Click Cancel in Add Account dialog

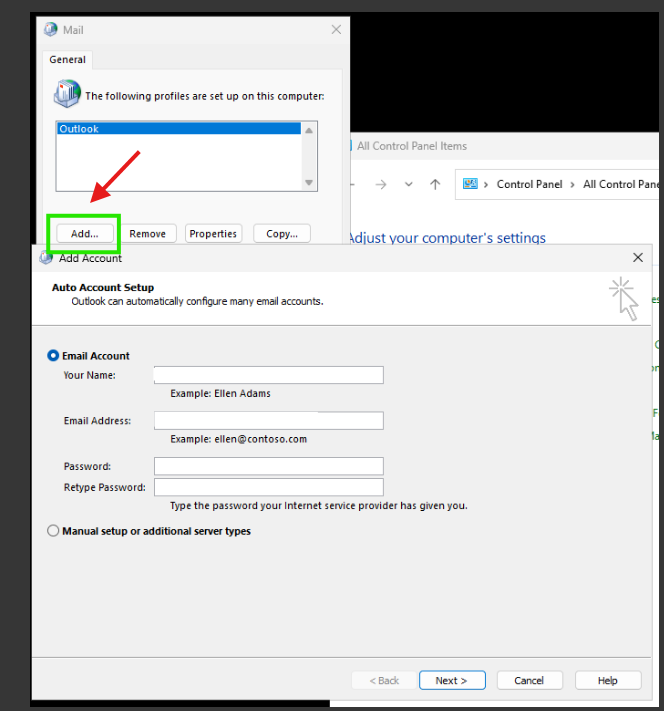[529, 680]
